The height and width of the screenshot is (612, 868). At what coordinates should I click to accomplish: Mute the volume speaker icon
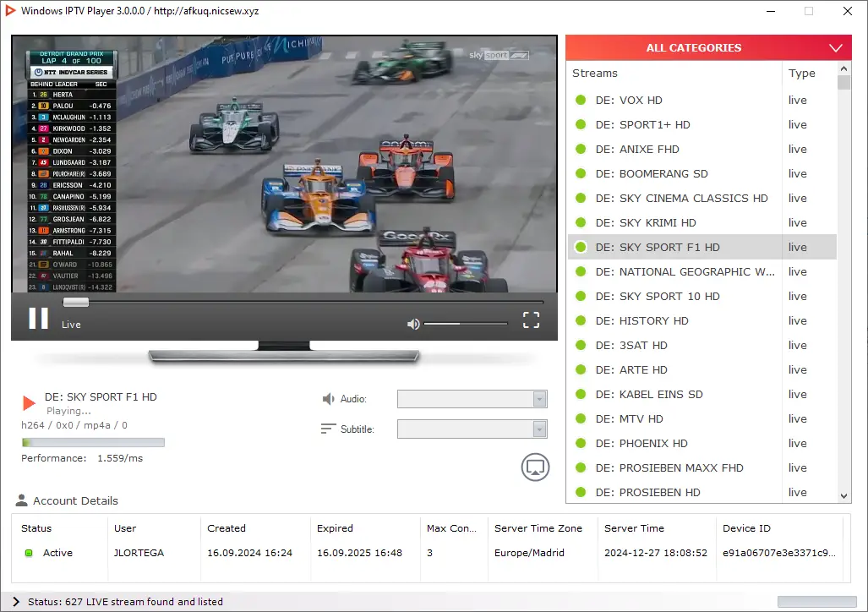(413, 324)
